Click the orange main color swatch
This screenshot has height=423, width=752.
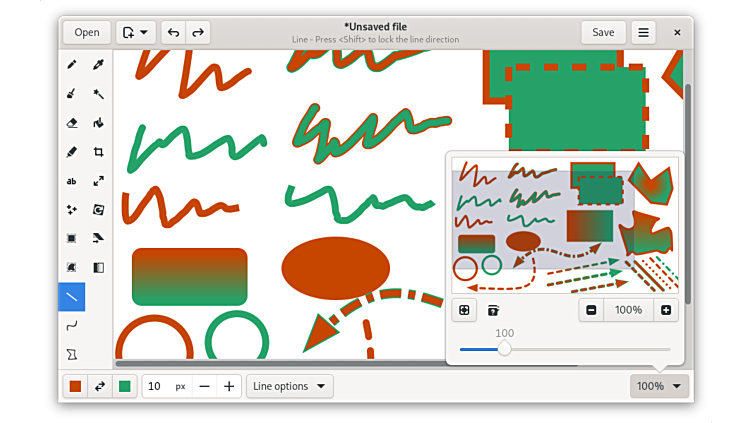pos(75,386)
